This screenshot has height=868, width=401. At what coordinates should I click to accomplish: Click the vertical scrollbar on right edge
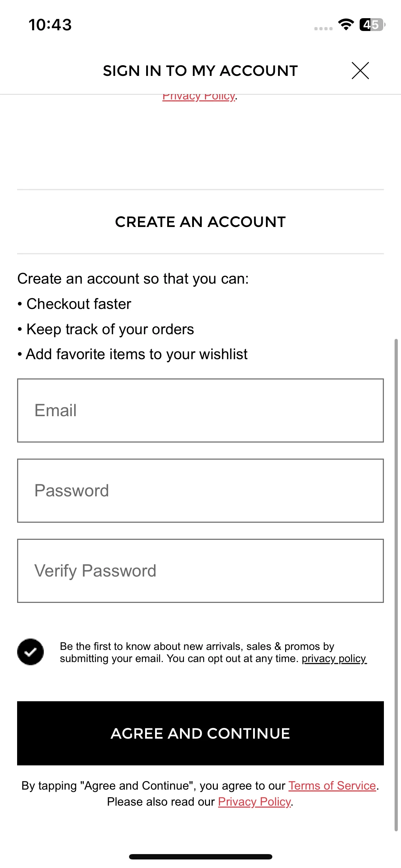pyautogui.click(x=396, y=585)
